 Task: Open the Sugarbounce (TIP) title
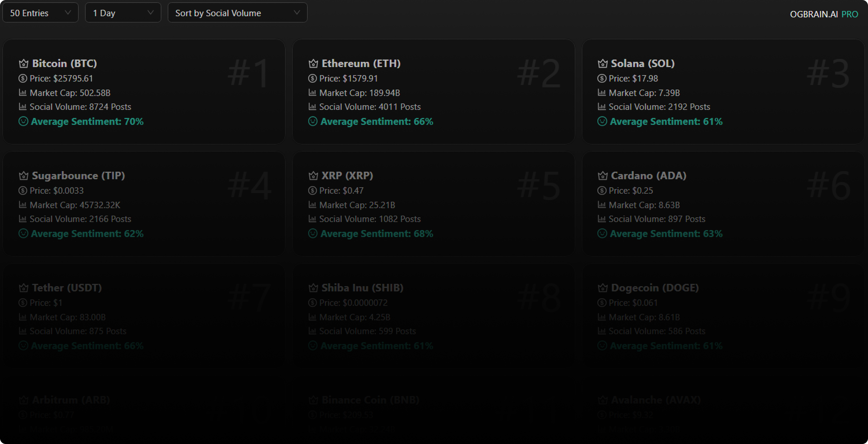(x=79, y=175)
